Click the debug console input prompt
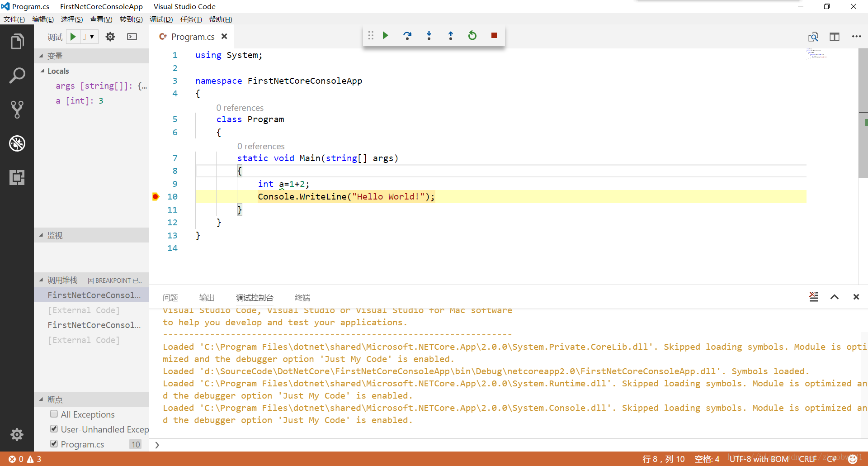Image resolution: width=868 pixels, height=466 pixels. 509,445
